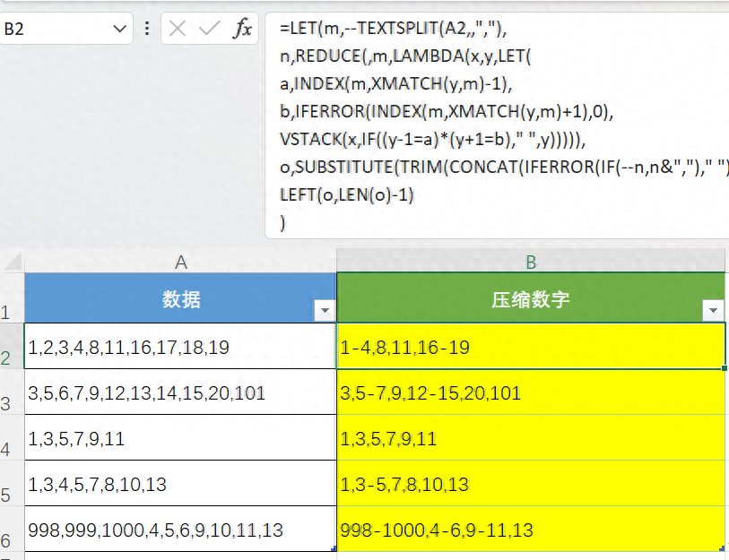Select row 5 header
Image resolution: width=729 pixels, height=560 pixels.
pos(12,483)
